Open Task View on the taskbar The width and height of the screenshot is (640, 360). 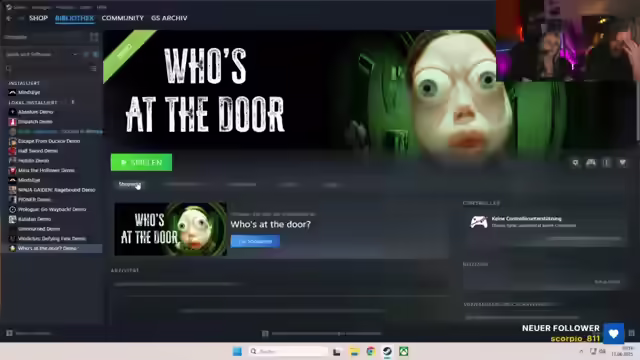pos(337,351)
